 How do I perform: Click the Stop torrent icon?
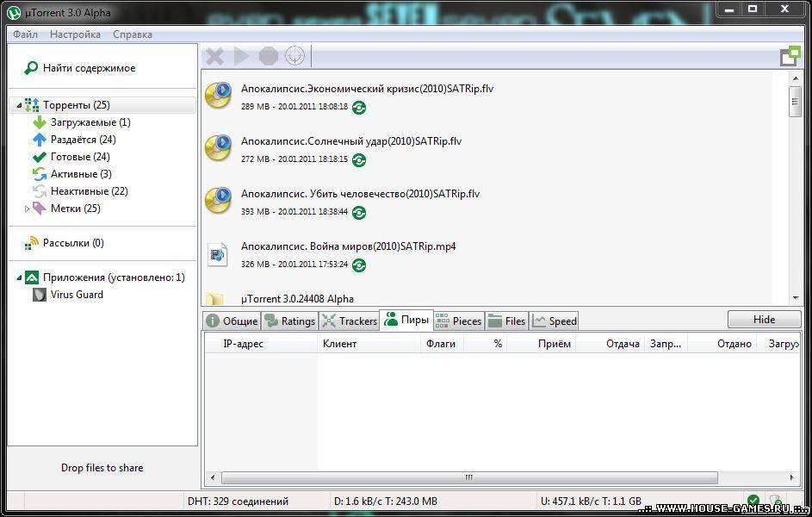(x=269, y=56)
